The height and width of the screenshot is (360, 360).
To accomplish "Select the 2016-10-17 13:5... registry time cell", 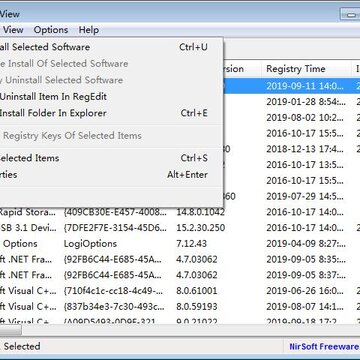I will (305, 165).
